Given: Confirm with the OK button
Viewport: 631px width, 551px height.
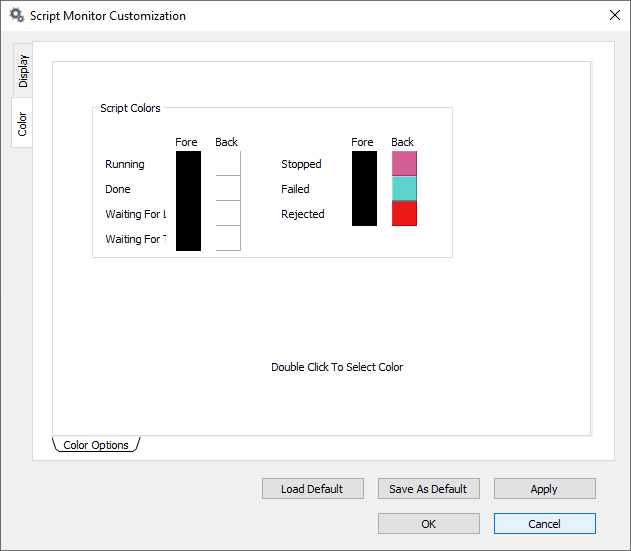Looking at the screenshot, I should (x=428, y=524).
